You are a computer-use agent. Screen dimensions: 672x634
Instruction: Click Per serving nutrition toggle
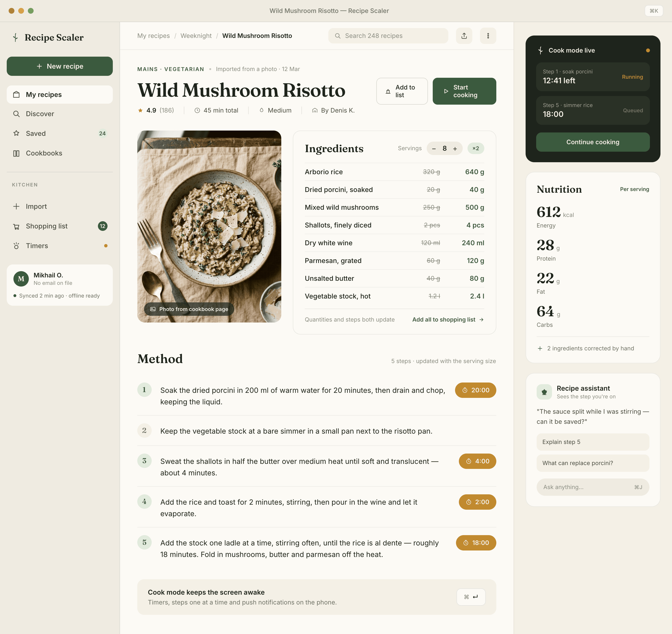(x=635, y=189)
